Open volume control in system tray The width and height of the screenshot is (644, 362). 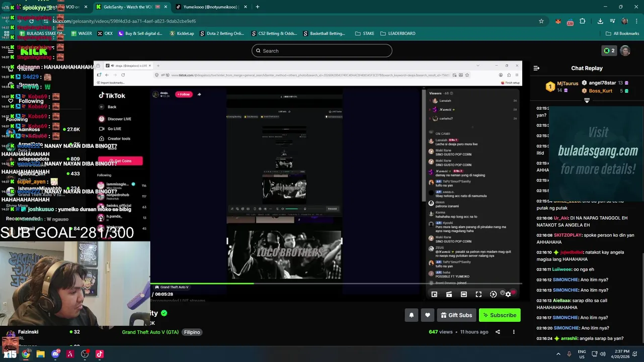click(603, 354)
